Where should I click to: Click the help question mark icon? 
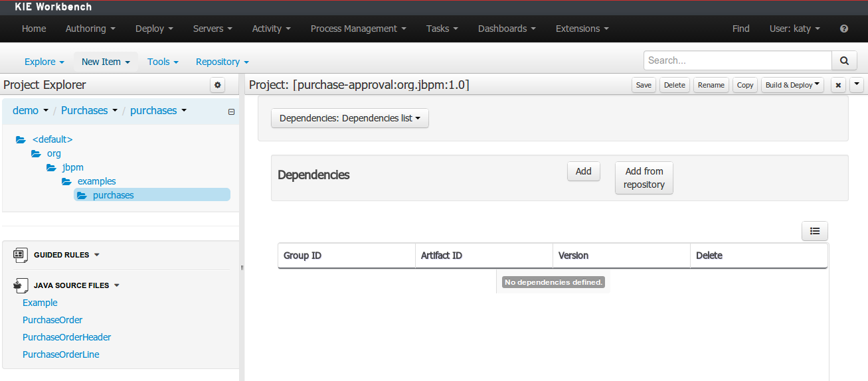tap(844, 29)
